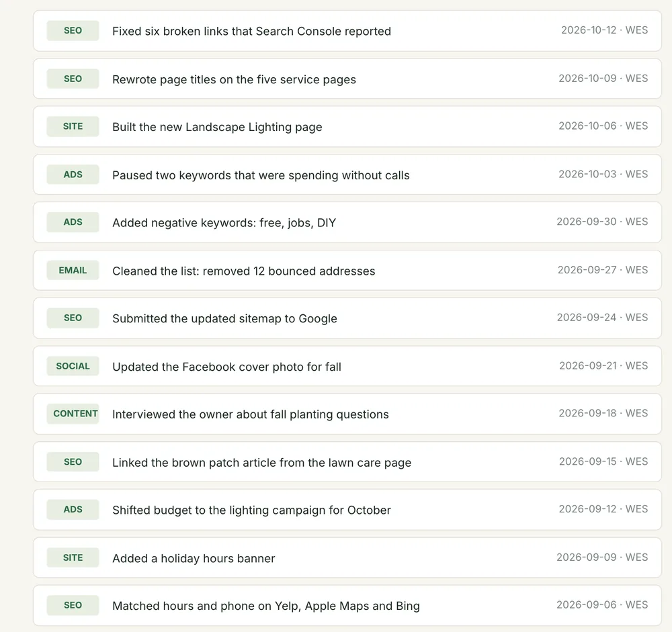Click the date 2026-10-12 · WES

[x=604, y=30]
